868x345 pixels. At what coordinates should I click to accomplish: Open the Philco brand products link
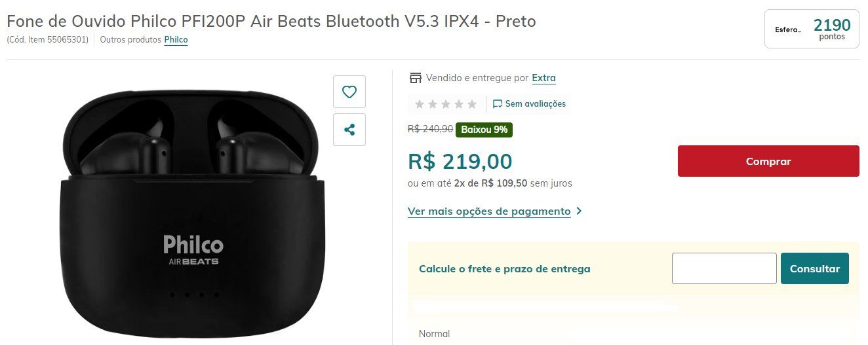pyautogui.click(x=176, y=40)
